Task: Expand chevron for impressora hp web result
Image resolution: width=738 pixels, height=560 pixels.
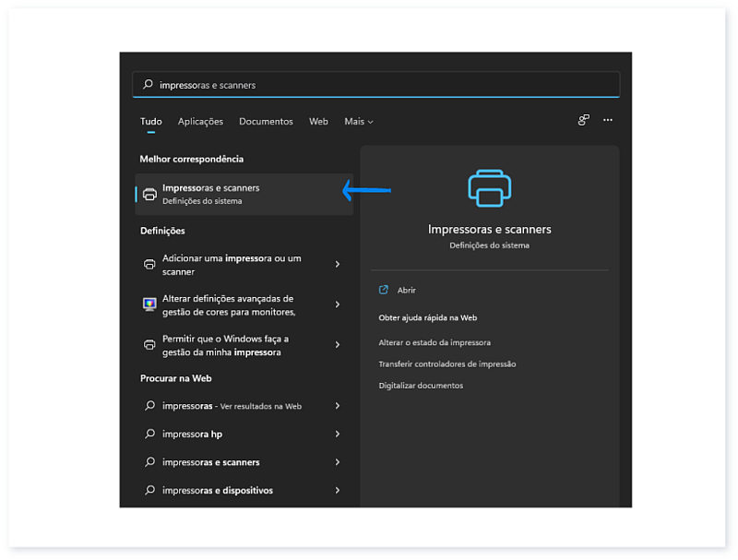Action: (338, 435)
